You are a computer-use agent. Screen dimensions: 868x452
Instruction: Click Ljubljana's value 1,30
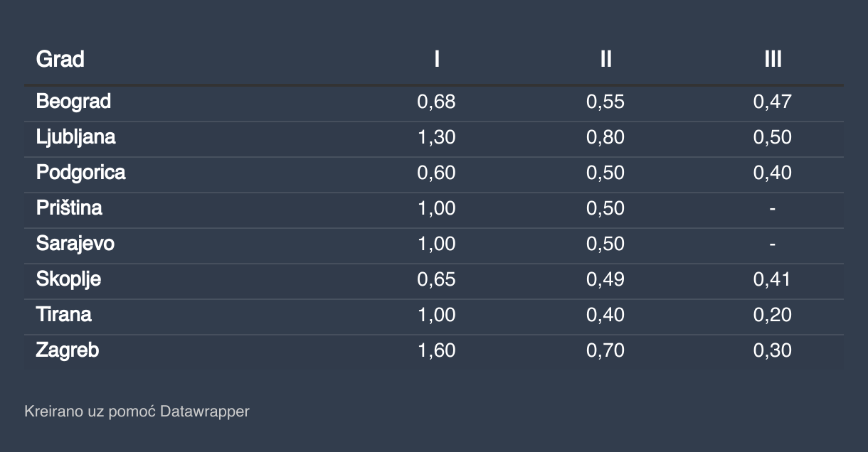coord(436,137)
